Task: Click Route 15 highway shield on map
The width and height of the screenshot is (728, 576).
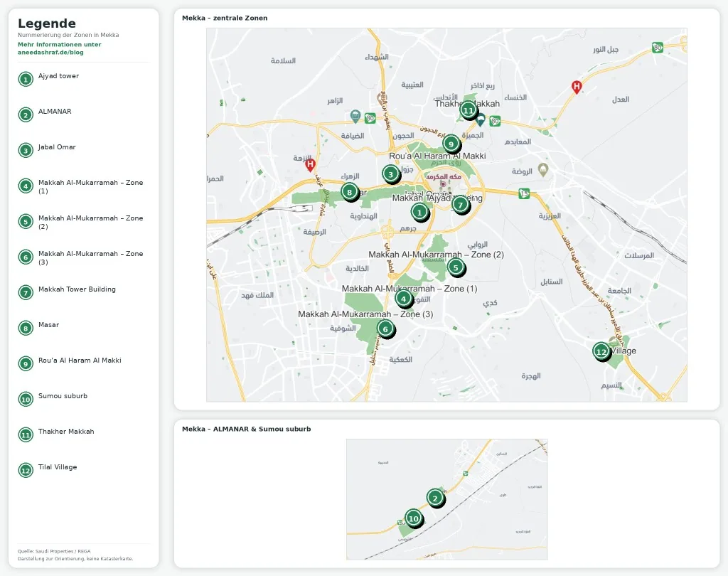Action: [x=524, y=193]
